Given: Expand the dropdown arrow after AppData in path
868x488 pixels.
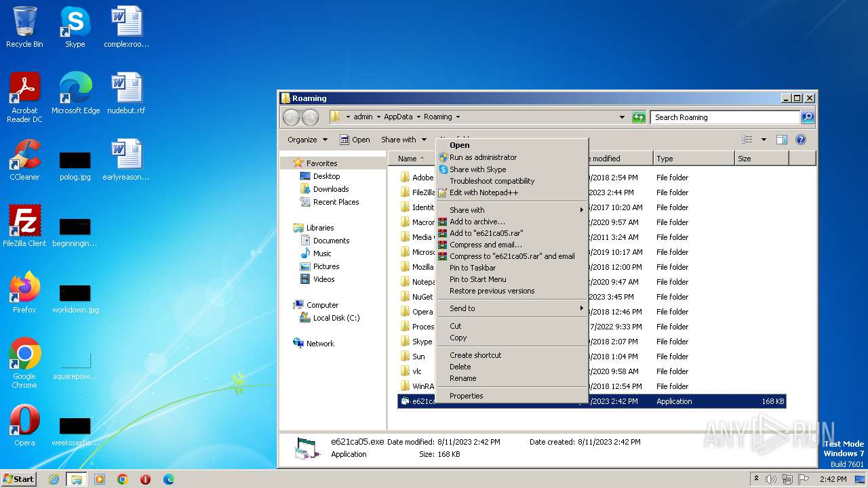Looking at the screenshot, I should pos(418,117).
